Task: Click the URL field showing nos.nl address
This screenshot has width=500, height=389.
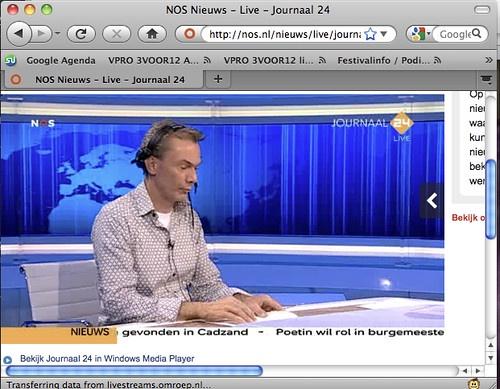Action: (285, 34)
